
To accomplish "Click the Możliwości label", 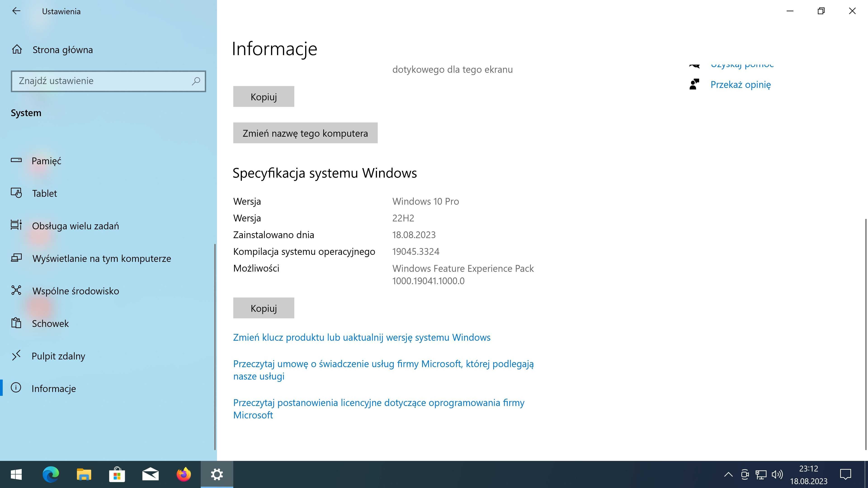I will (x=256, y=268).
